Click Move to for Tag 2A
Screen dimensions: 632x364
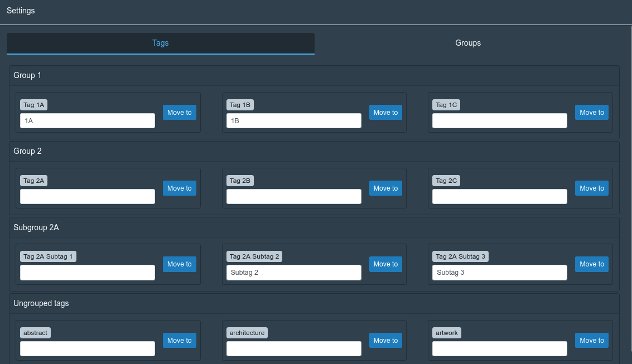[x=179, y=188]
